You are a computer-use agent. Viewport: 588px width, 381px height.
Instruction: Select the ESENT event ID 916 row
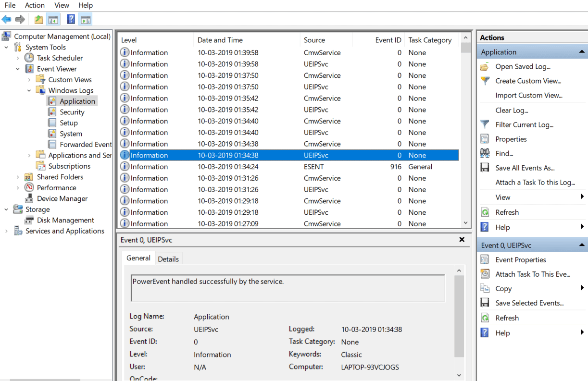[288, 167]
